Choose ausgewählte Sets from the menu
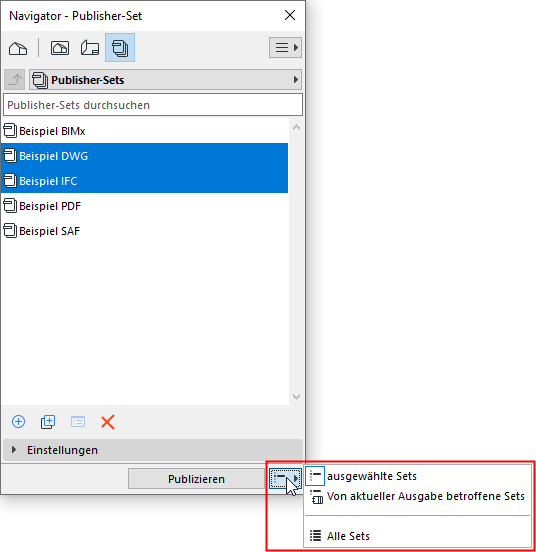Image resolution: width=536 pixels, height=552 pixels. click(x=417, y=476)
